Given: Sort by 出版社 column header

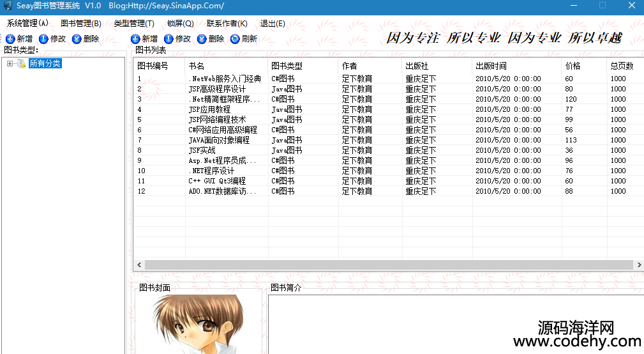Looking at the screenshot, I should click(x=437, y=66).
